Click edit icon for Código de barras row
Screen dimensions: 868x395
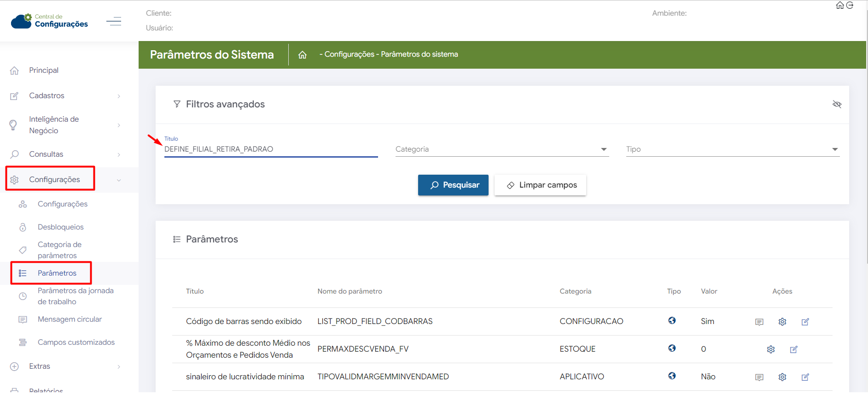(x=805, y=322)
